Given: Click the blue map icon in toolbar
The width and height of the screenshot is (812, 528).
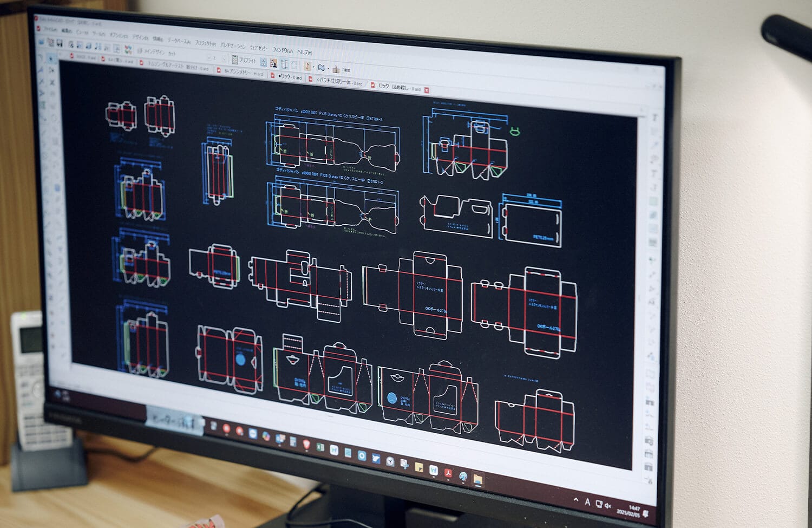Looking at the screenshot, I should 321,68.
